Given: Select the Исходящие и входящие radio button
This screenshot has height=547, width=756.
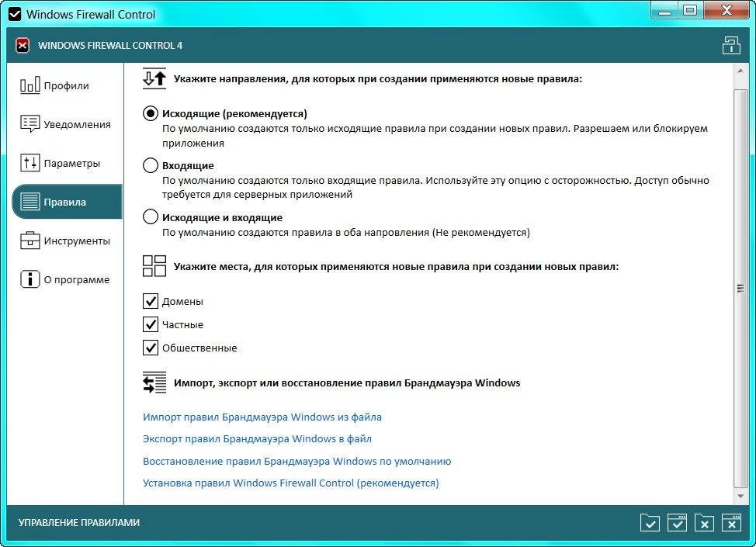Looking at the screenshot, I should 151,217.
